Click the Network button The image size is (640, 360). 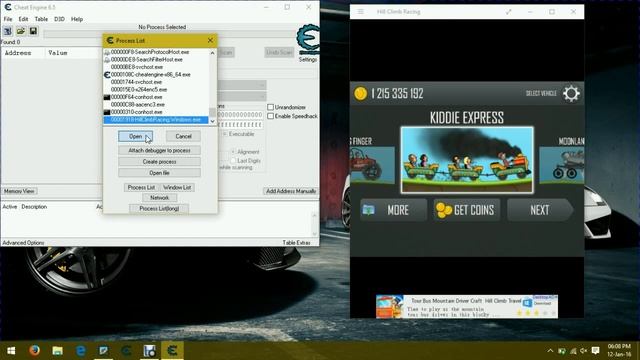click(159, 198)
